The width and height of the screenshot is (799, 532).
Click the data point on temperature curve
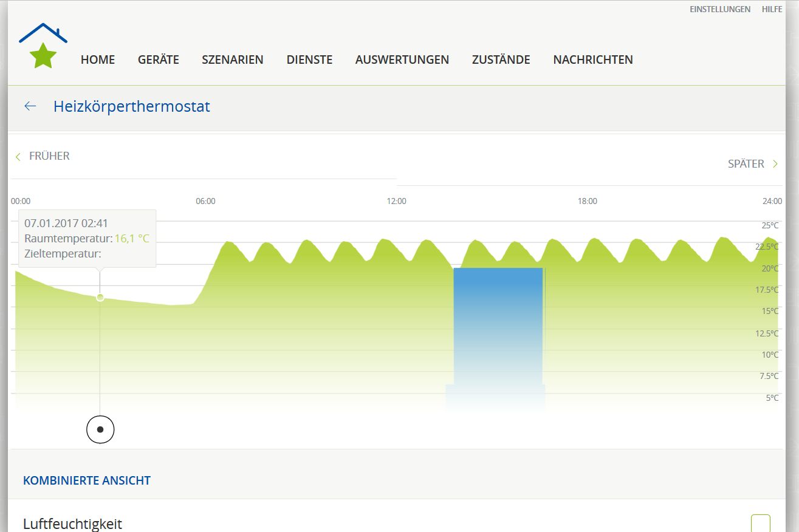pos(100,298)
